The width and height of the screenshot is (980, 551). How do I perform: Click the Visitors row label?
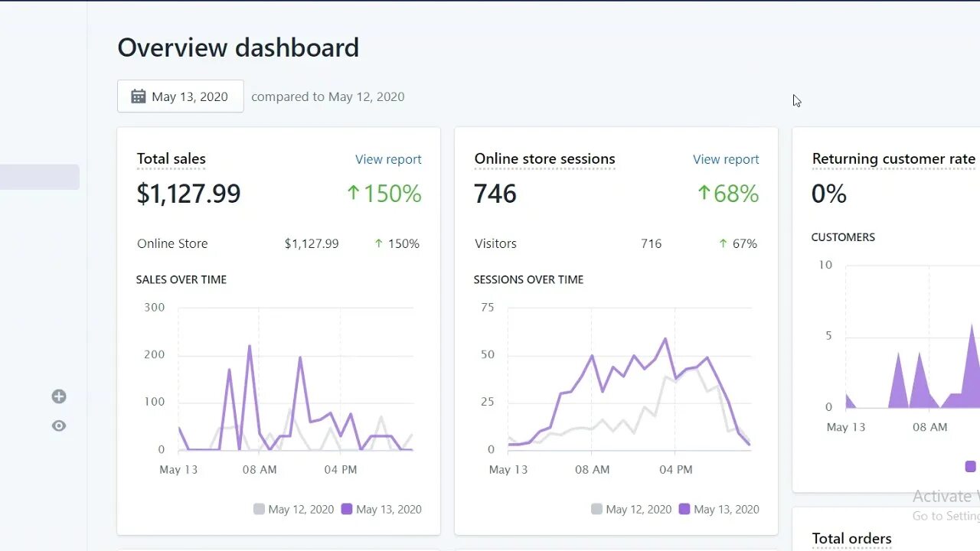pos(495,243)
